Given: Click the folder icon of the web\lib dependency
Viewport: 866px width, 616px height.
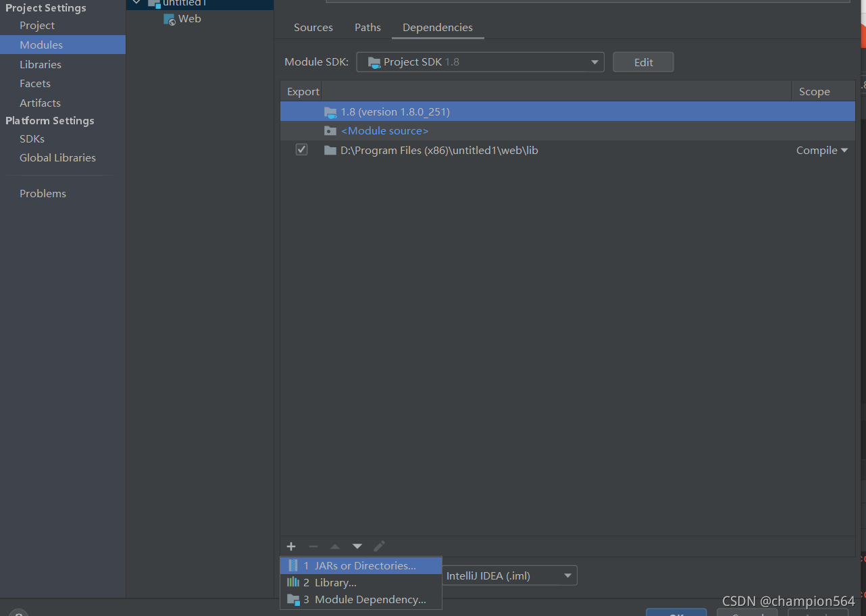Looking at the screenshot, I should (x=330, y=150).
